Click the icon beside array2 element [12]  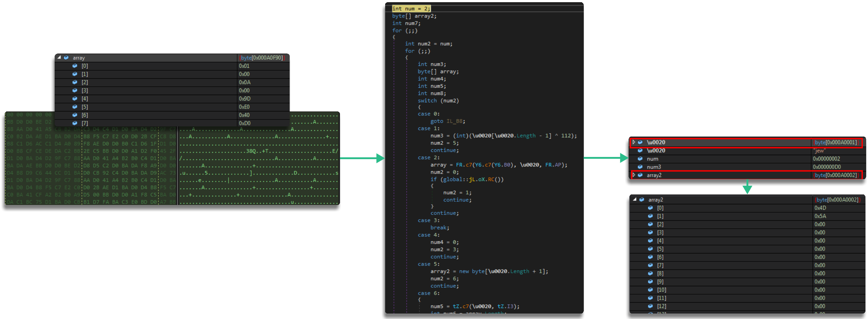tap(650, 306)
